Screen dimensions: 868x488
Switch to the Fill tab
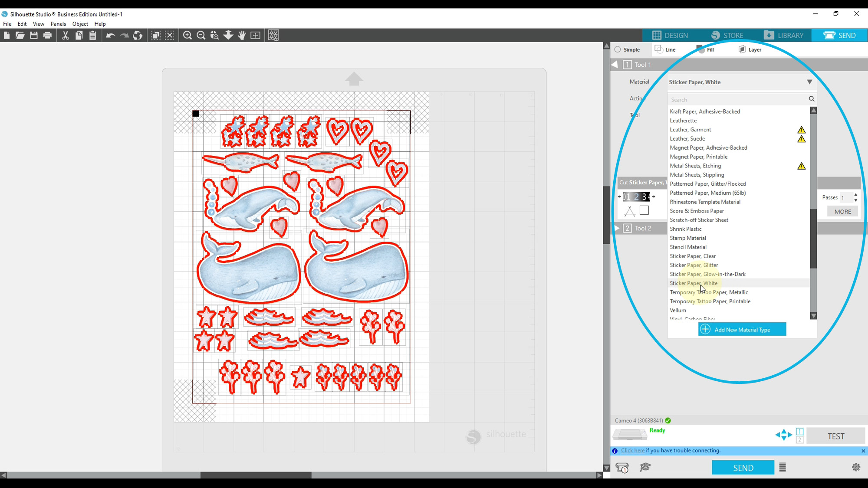coord(706,49)
